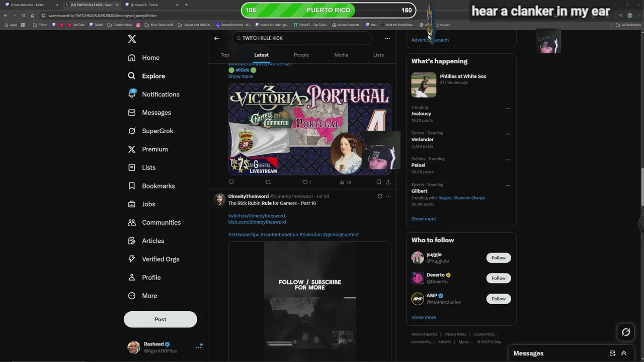Switch to the Media tab
Image resolution: width=644 pixels, height=362 pixels.
341,55
